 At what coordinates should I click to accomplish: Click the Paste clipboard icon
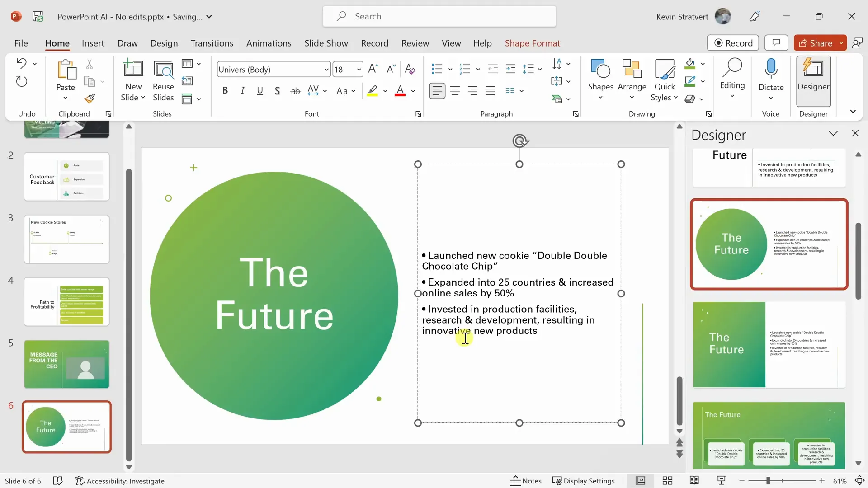point(66,70)
